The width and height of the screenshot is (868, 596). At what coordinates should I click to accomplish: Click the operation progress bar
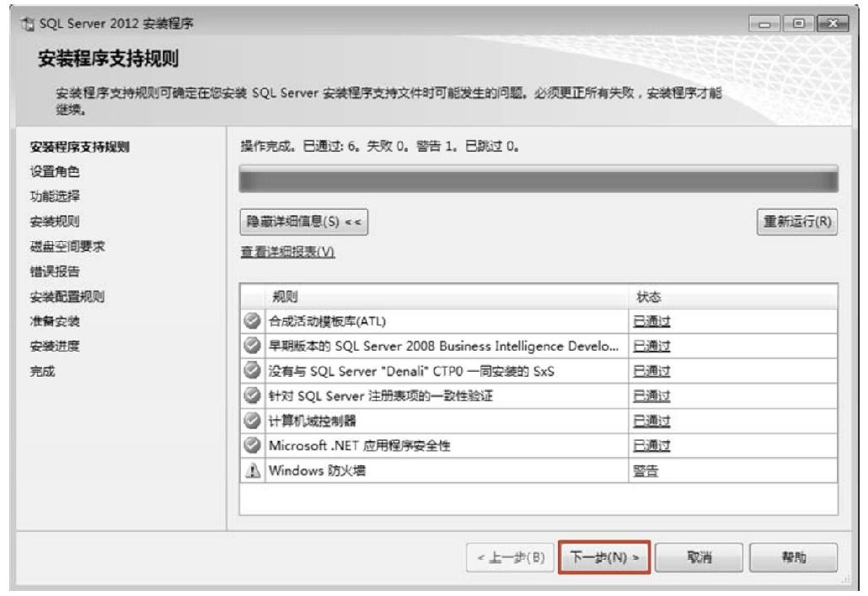coord(538,179)
